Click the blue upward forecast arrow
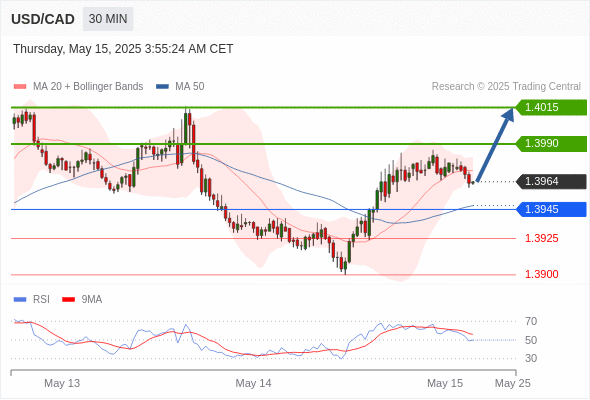The height and width of the screenshot is (400, 590). (495, 144)
